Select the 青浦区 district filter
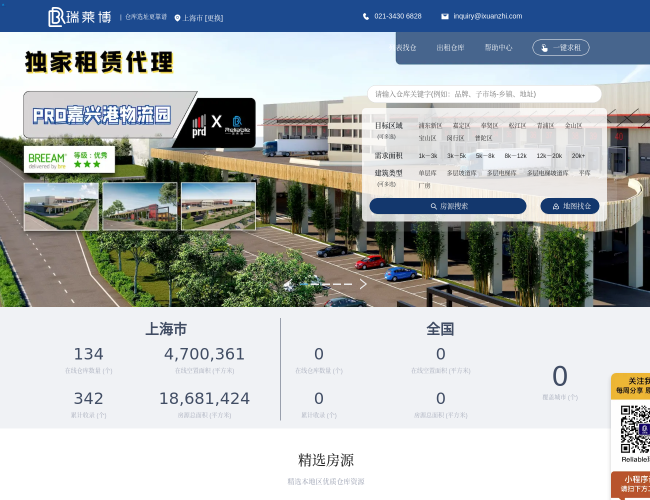The height and width of the screenshot is (500, 650). click(546, 126)
